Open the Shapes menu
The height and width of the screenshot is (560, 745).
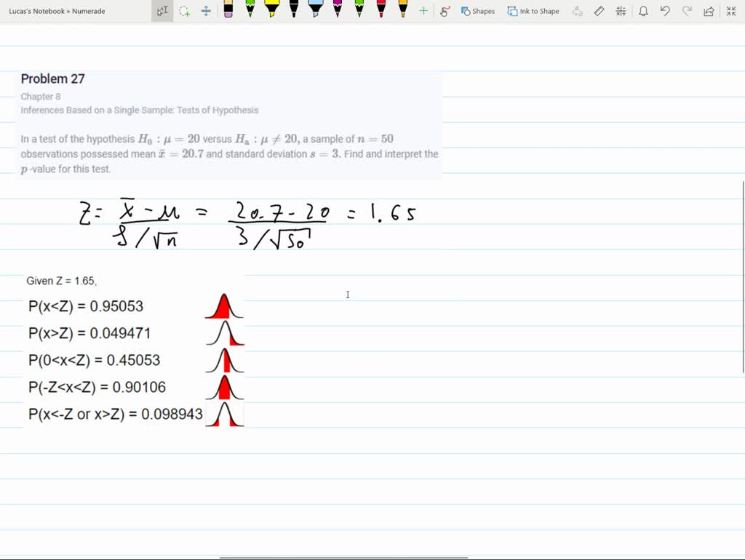[x=478, y=11]
